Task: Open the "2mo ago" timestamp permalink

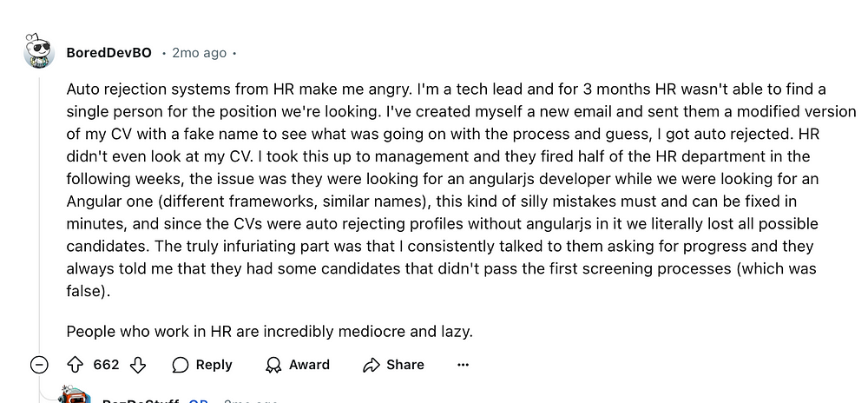Action: 200,53
